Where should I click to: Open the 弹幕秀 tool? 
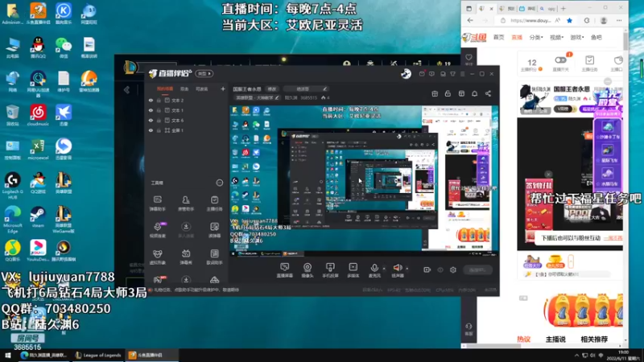[x=186, y=257]
